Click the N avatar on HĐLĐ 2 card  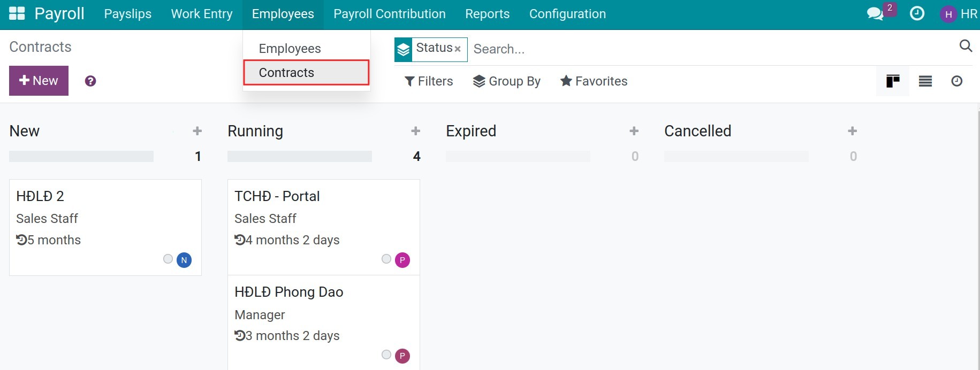(184, 260)
